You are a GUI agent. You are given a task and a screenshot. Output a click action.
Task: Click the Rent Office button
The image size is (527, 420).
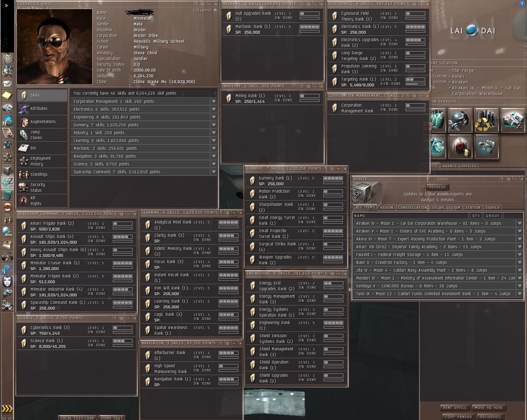coord(455,408)
